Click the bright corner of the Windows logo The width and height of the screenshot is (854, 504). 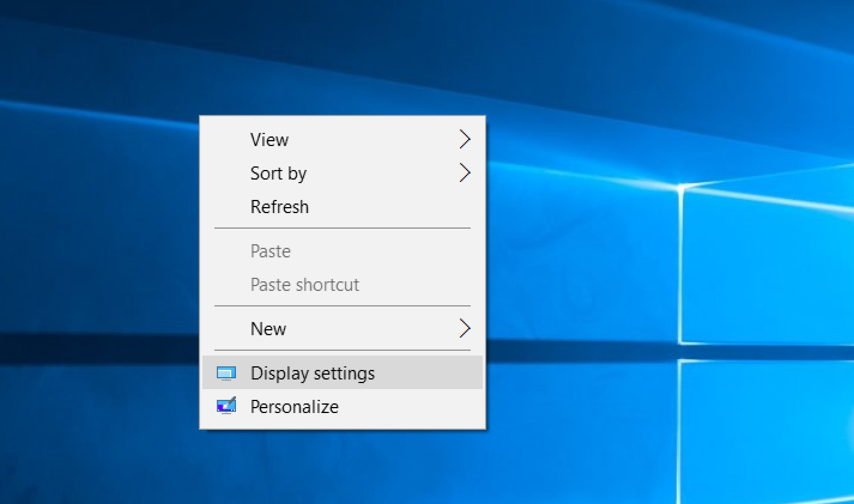pos(681,189)
